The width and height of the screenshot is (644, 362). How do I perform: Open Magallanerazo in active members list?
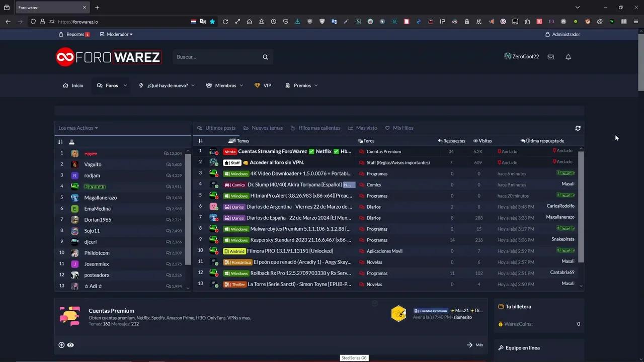tap(101, 198)
